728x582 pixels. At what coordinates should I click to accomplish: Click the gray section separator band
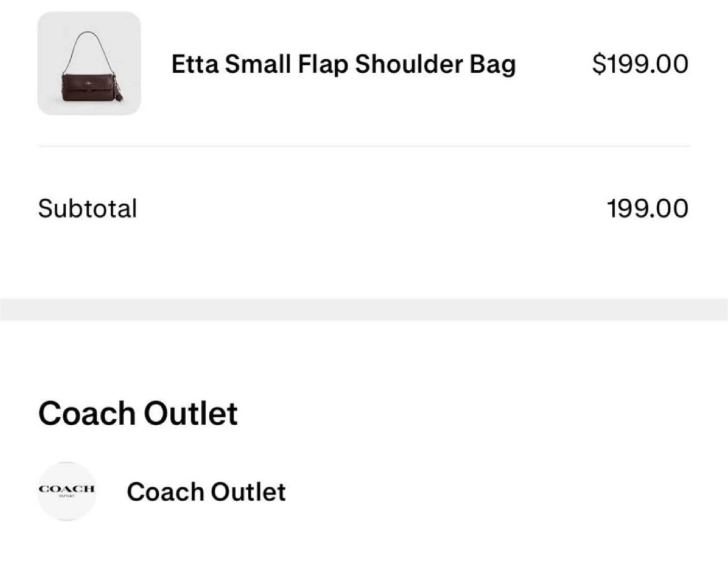click(x=364, y=309)
